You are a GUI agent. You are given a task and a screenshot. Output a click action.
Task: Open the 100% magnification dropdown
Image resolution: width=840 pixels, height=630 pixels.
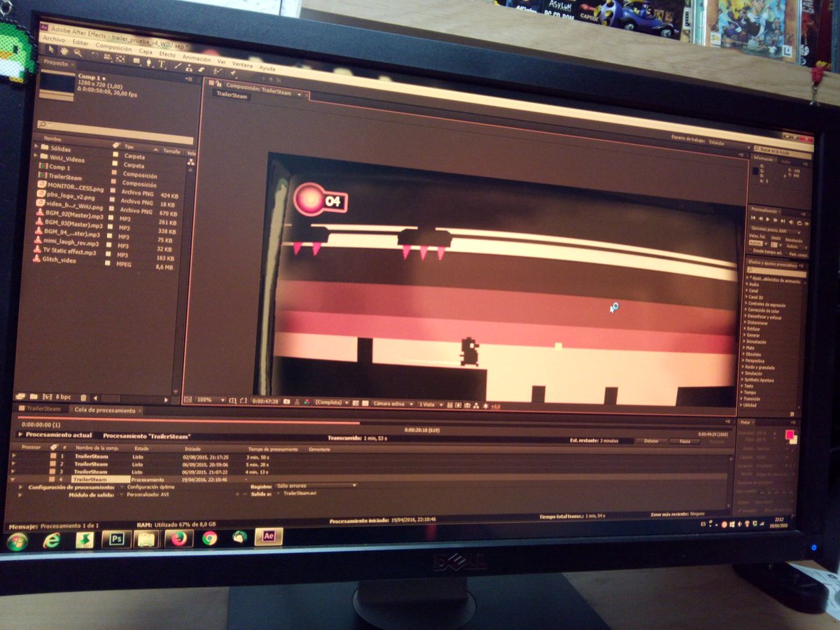[x=211, y=400]
